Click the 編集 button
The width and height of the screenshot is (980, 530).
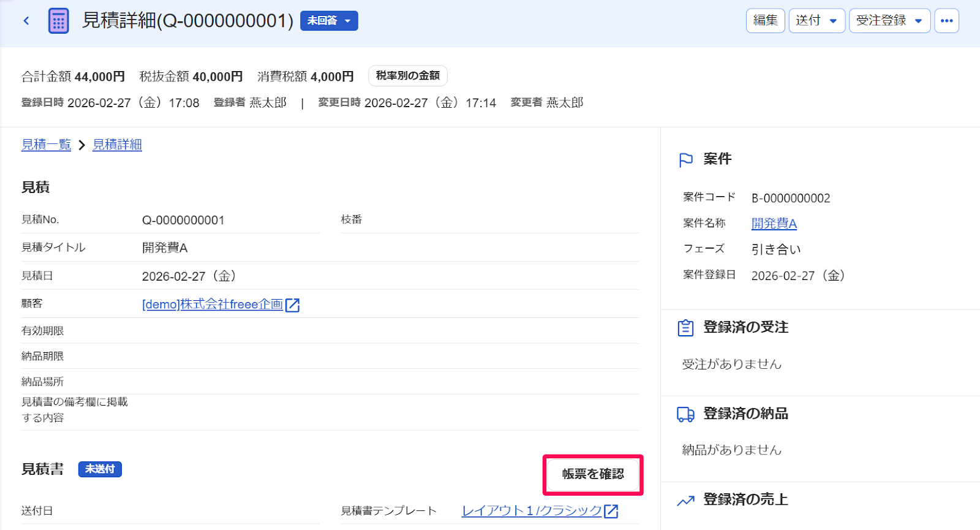(765, 20)
